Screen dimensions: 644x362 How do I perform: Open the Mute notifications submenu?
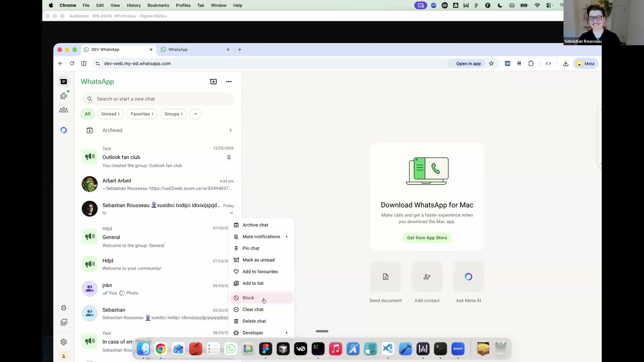click(261, 237)
